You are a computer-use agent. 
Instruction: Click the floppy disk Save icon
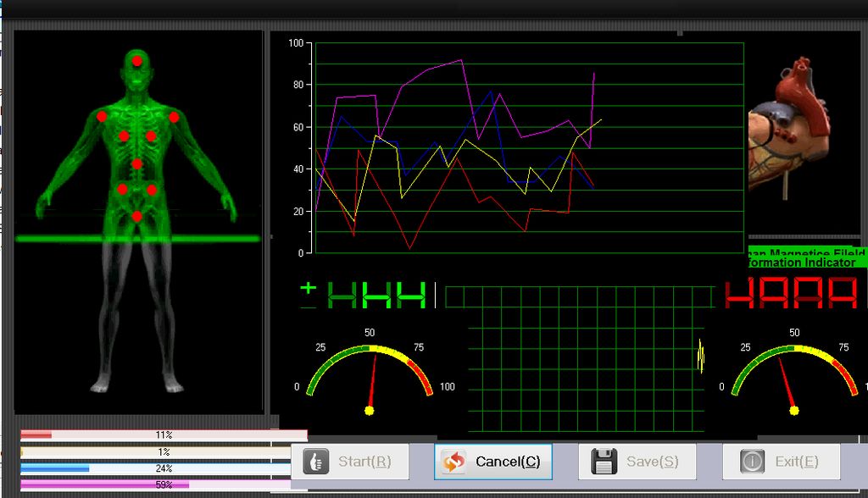pyautogui.click(x=603, y=461)
